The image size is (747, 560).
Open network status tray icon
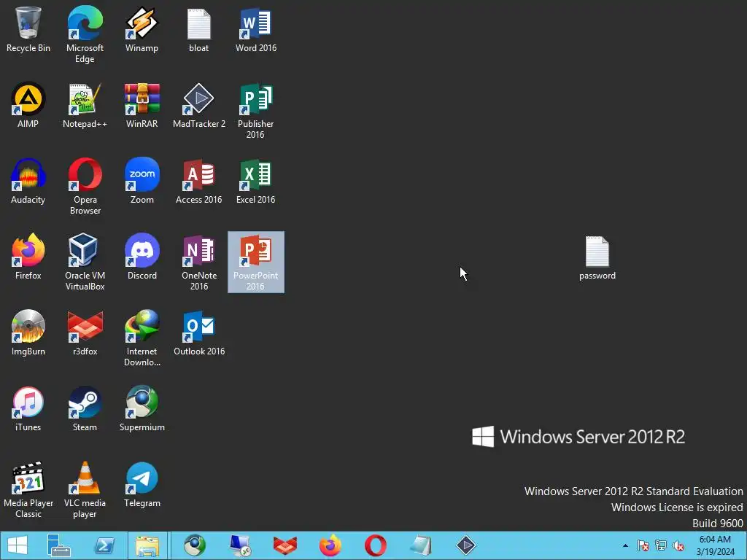click(661, 545)
